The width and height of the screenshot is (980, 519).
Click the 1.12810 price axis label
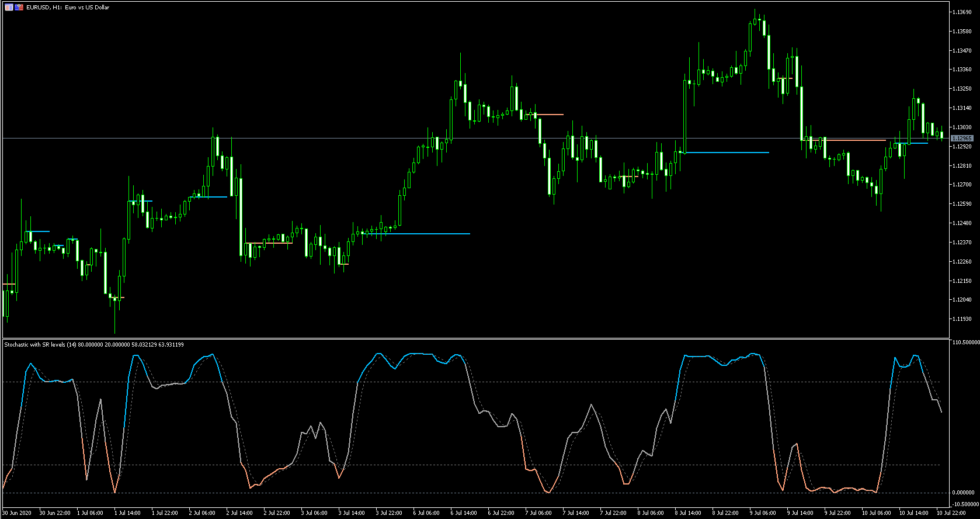(961, 166)
